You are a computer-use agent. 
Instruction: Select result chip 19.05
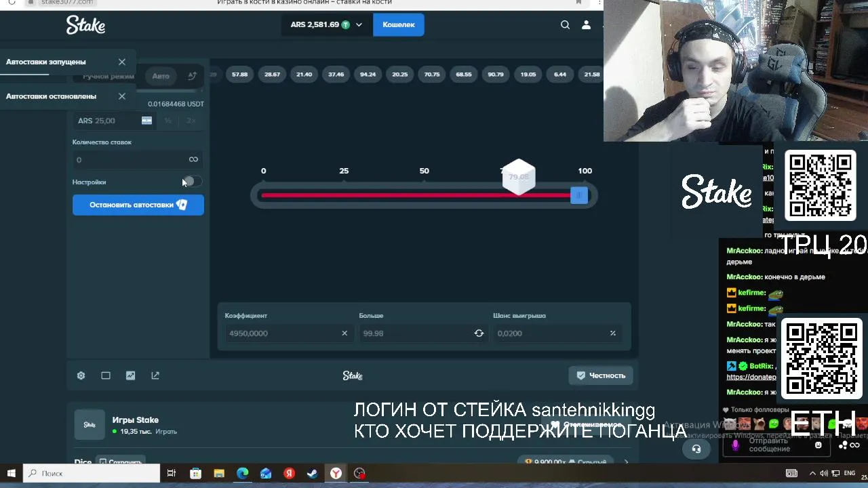pyautogui.click(x=528, y=74)
